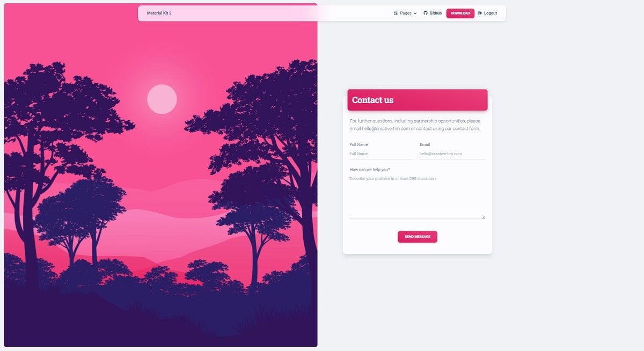The height and width of the screenshot is (351, 644).
Task: Click the Pages dashboard grid icon
Action: click(396, 13)
